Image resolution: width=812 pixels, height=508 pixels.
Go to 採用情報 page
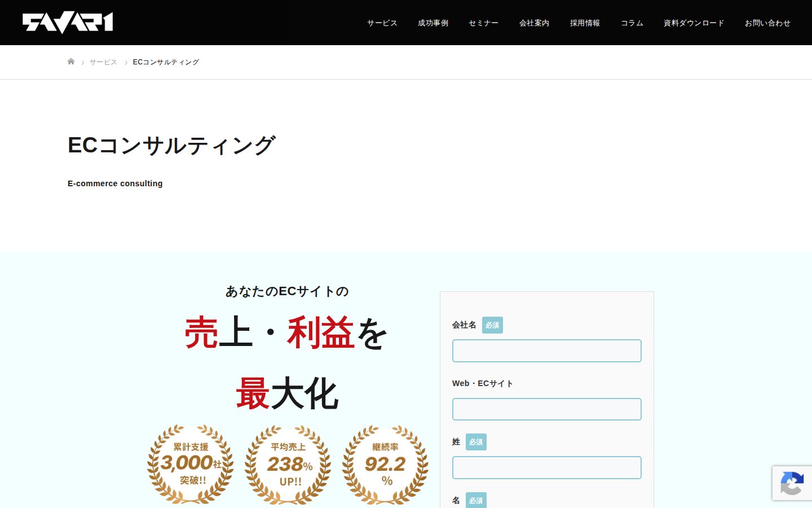click(x=585, y=23)
